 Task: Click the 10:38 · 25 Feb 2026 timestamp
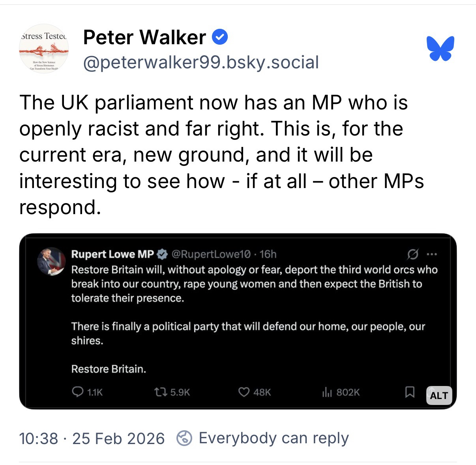point(92,439)
